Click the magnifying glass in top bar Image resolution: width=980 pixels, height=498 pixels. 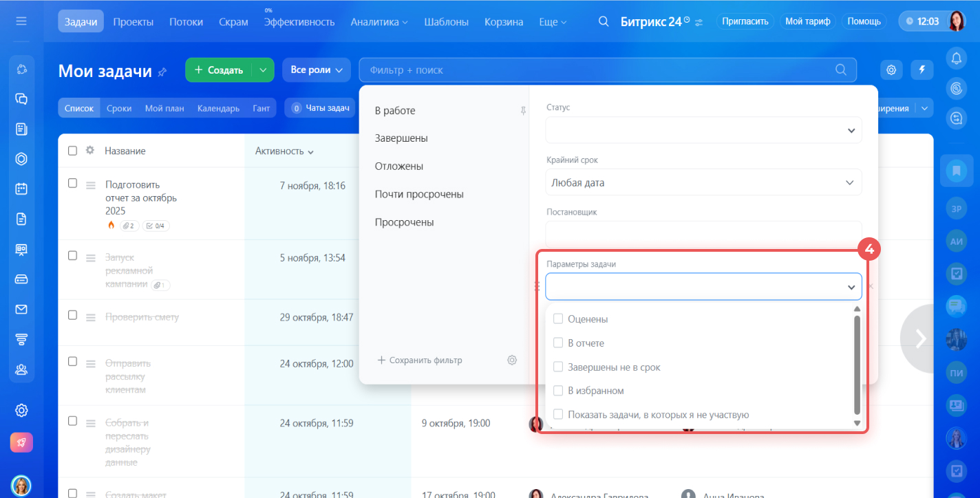604,21
